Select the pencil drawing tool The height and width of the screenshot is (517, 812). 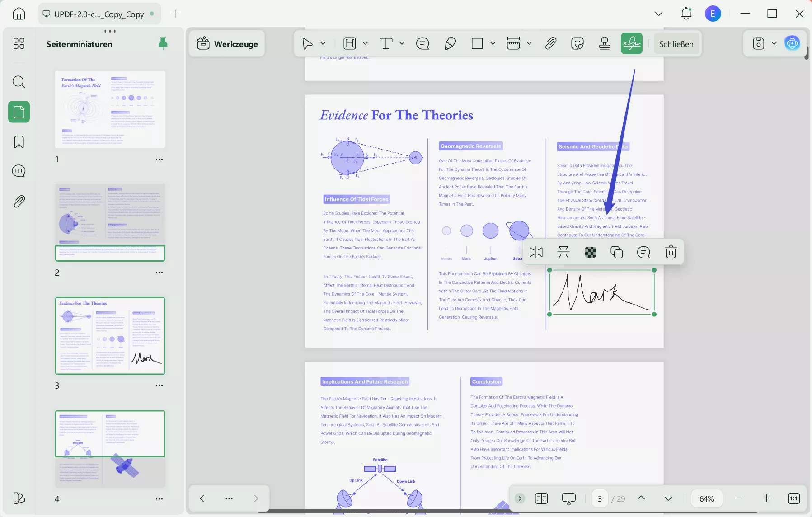pos(450,43)
